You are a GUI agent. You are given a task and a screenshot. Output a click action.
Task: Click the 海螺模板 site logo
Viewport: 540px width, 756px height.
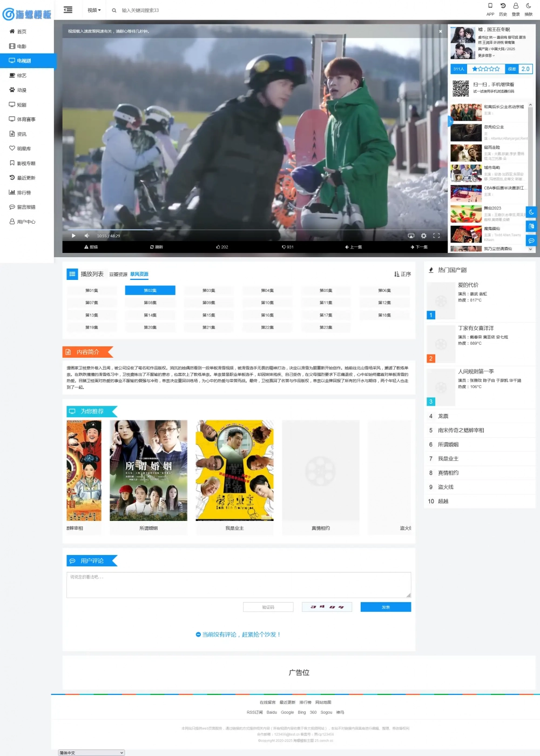(x=27, y=14)
